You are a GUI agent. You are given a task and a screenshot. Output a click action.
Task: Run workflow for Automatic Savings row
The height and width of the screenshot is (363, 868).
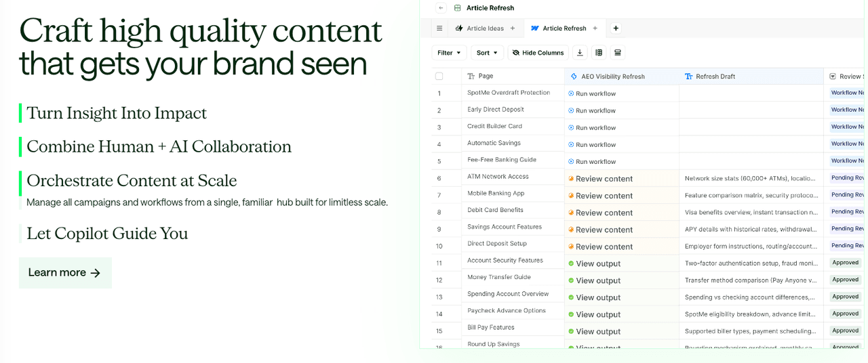pyautogui.click(x=592, y=144)
